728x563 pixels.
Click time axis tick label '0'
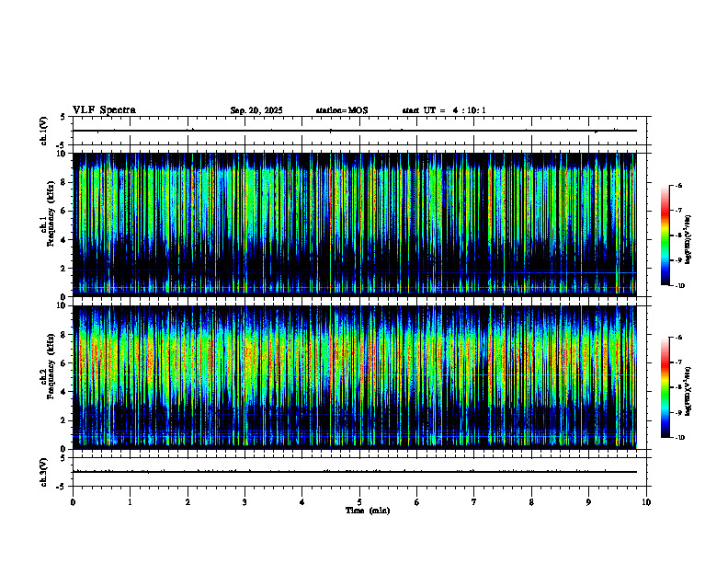(73, 502)
